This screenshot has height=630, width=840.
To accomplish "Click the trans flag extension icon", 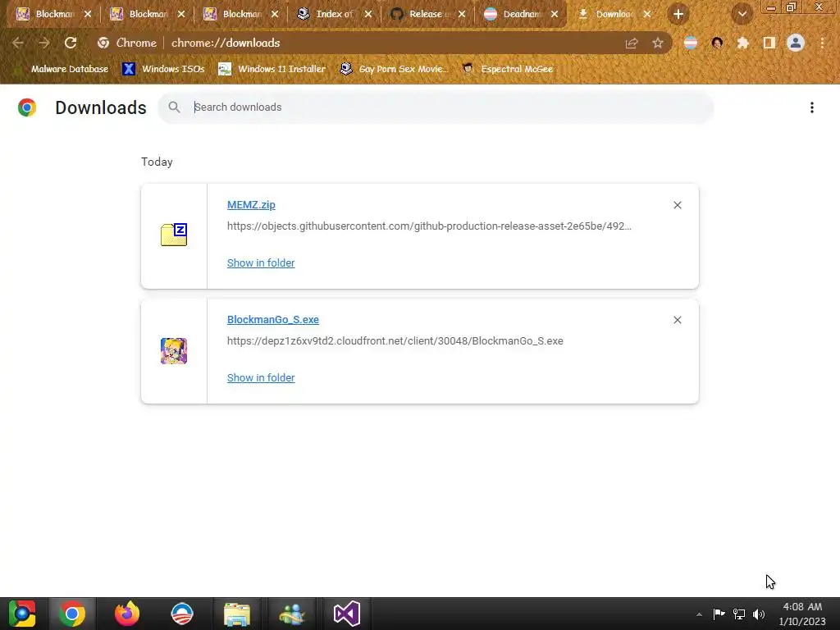I will (x=691, y=43).
